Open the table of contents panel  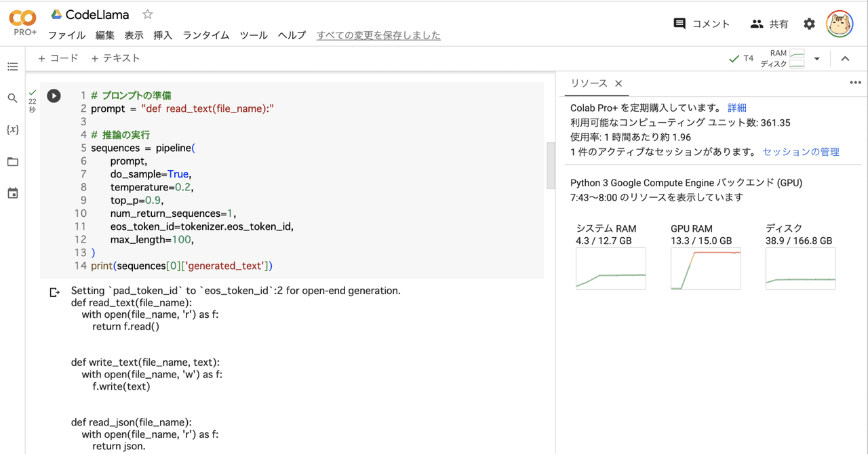tap(12, 66)
